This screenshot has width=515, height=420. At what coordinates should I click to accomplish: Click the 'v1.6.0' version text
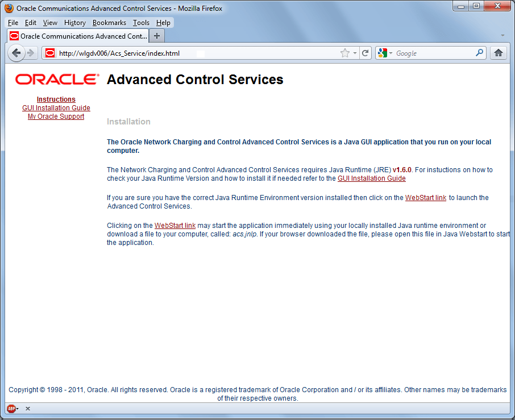(402, 170)
